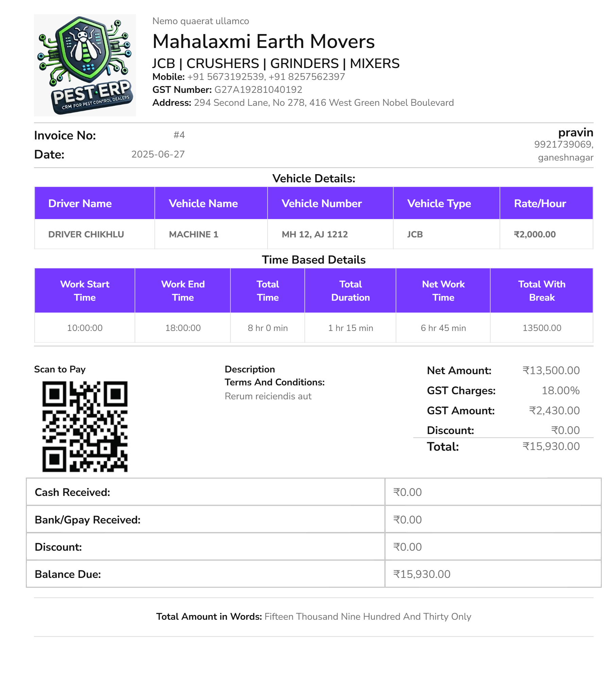Click the payment table 'Discount:' label
Image resolution: width=612 pixels, height=700 pixels.
pos(58,547)
